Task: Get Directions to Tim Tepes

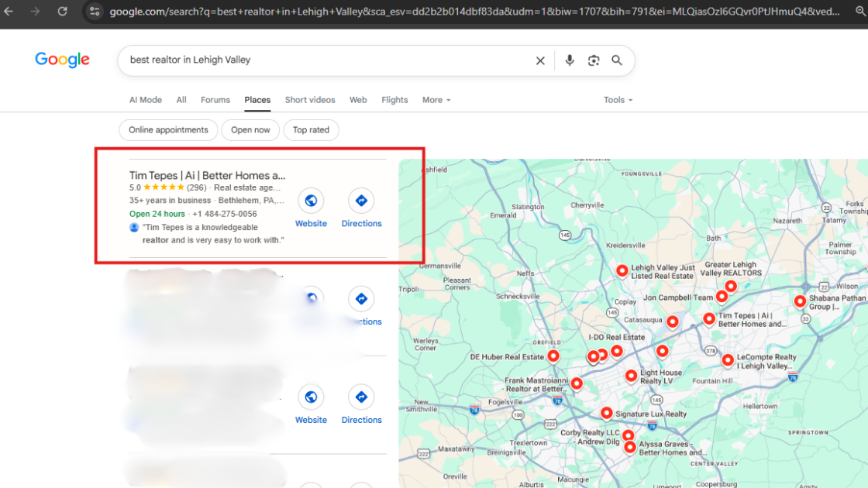Action: [361, 201]
